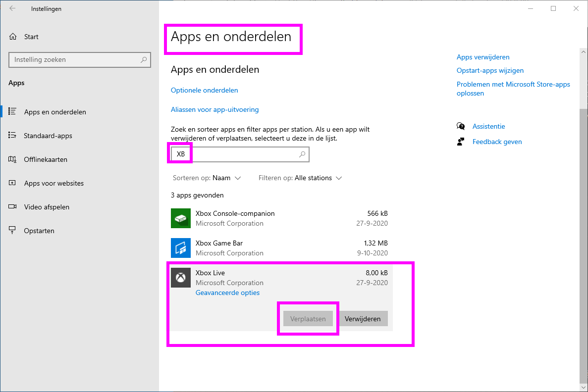This screenshot has width=588, height=392.
Task: Click the vertical scrollbar thumb
Action: (x=583, y=245)
